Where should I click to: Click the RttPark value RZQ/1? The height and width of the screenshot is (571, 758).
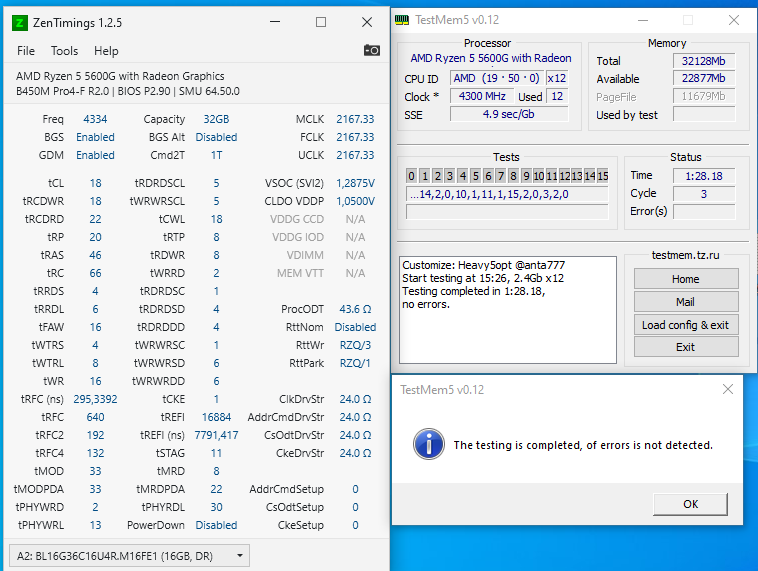click(x=355, y=363)
